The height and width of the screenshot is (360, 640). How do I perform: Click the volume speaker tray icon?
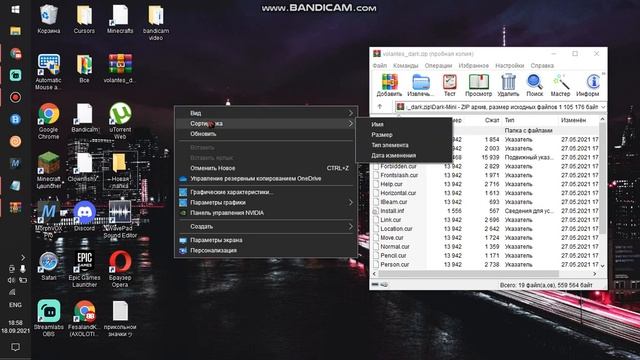11,280
